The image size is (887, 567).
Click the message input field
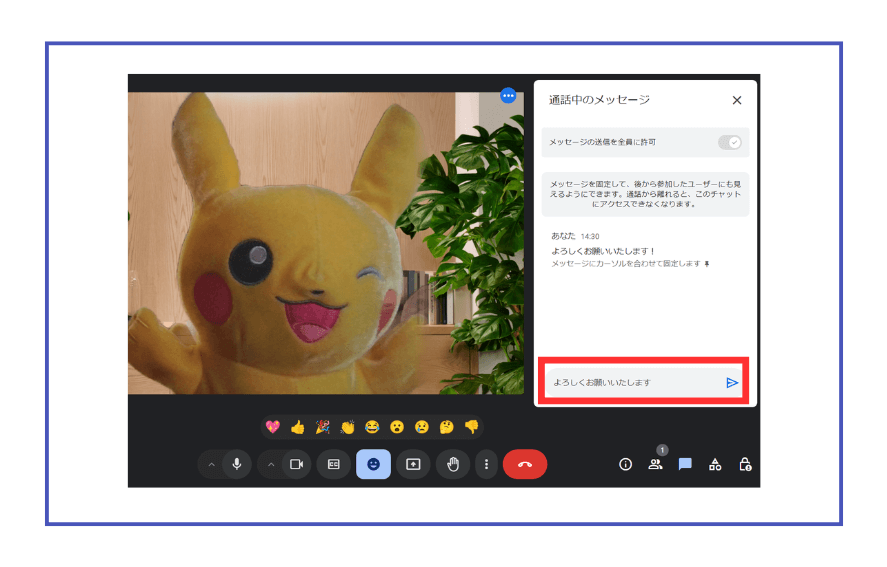pos(630,382)
